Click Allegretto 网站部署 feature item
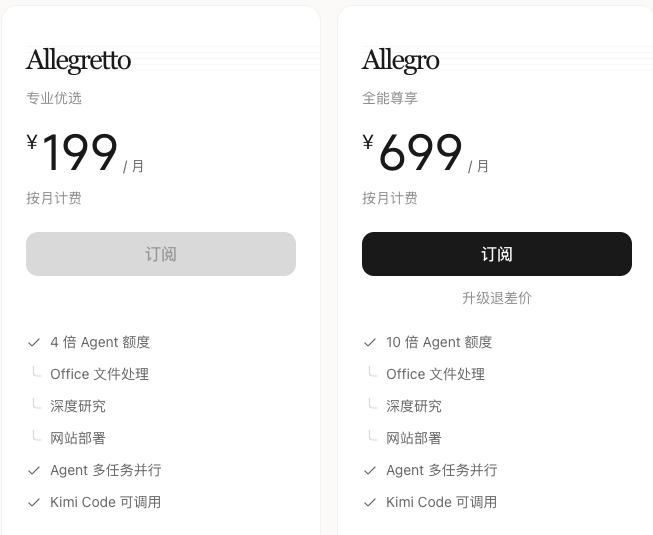The height and width of the screenshot is (535, 653). tap(78, 438)
